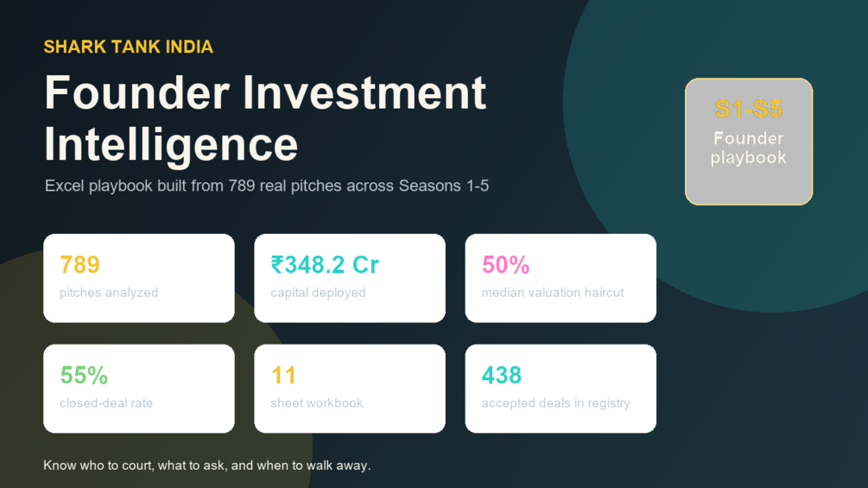The image size is (868, 488).
Task: Click the SHARK TANK INDIA heading
Action: click(x=129, y=47)
